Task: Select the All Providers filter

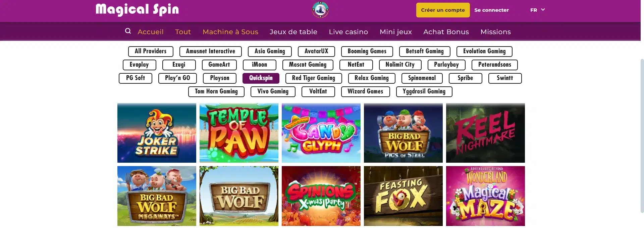Action: coord(151,51)
